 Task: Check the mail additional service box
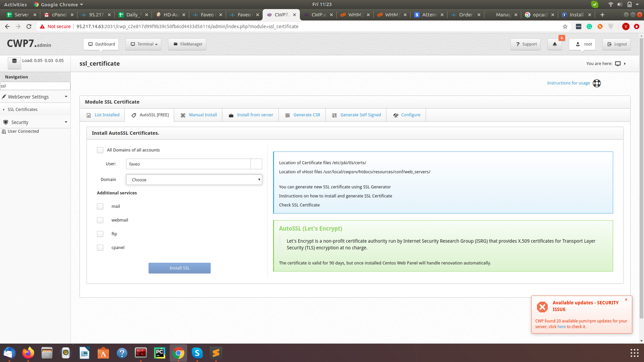coord(100,206)
